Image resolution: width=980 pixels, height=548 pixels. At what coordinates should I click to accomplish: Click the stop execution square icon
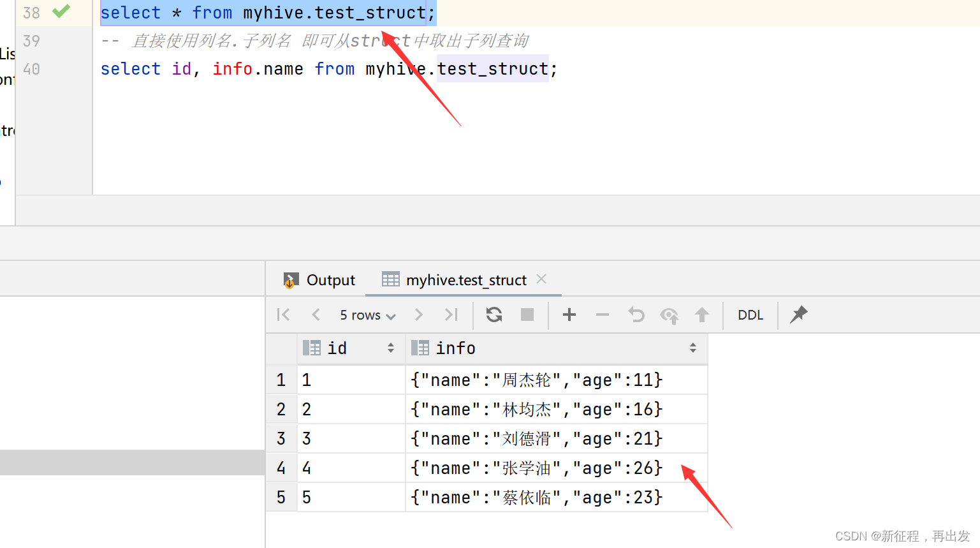(x=527, y=315)
